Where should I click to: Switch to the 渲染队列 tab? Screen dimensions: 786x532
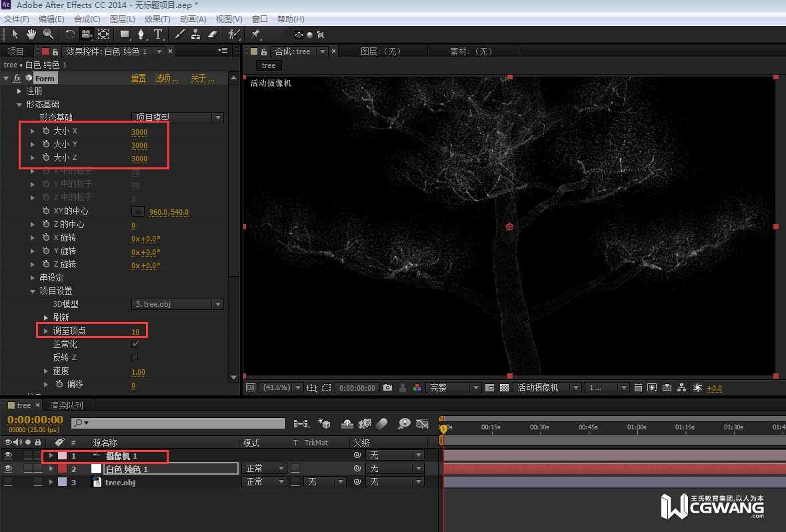pyautogui.click(x=67, y=405)
